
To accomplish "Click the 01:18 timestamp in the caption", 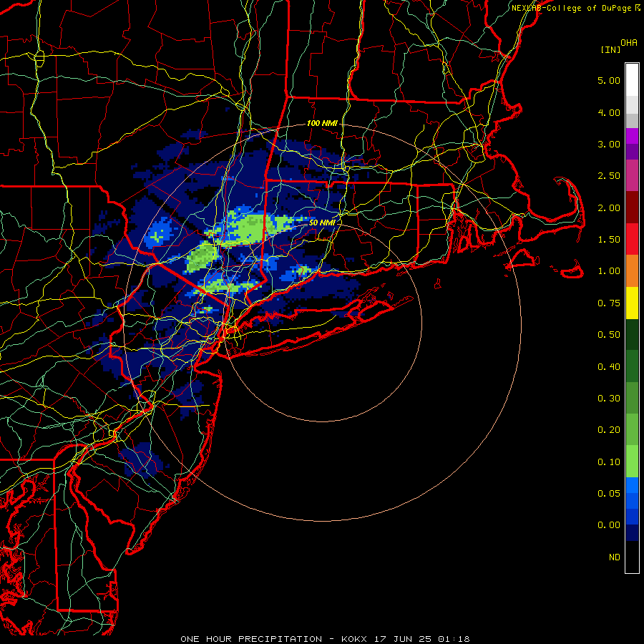I will tap(454, 639).
